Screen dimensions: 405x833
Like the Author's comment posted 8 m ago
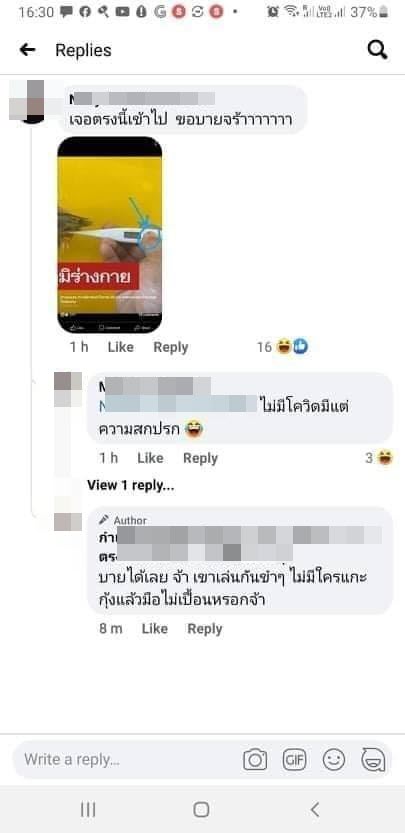(155, 629)
